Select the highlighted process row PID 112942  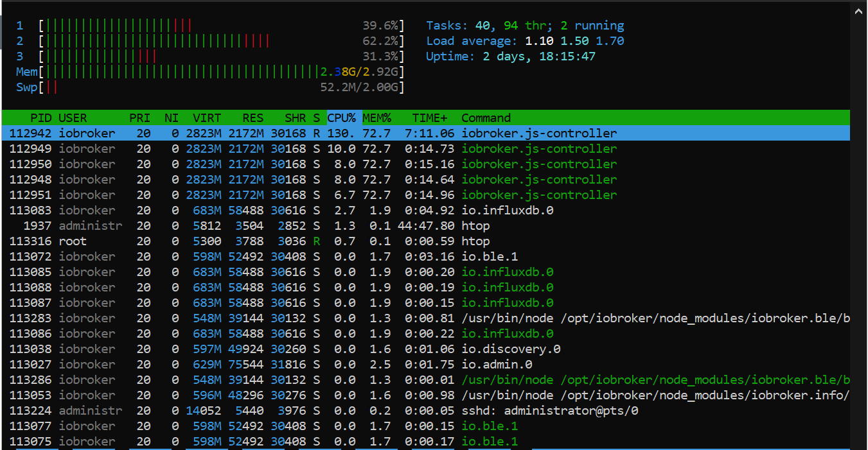[x=426, y=134]
